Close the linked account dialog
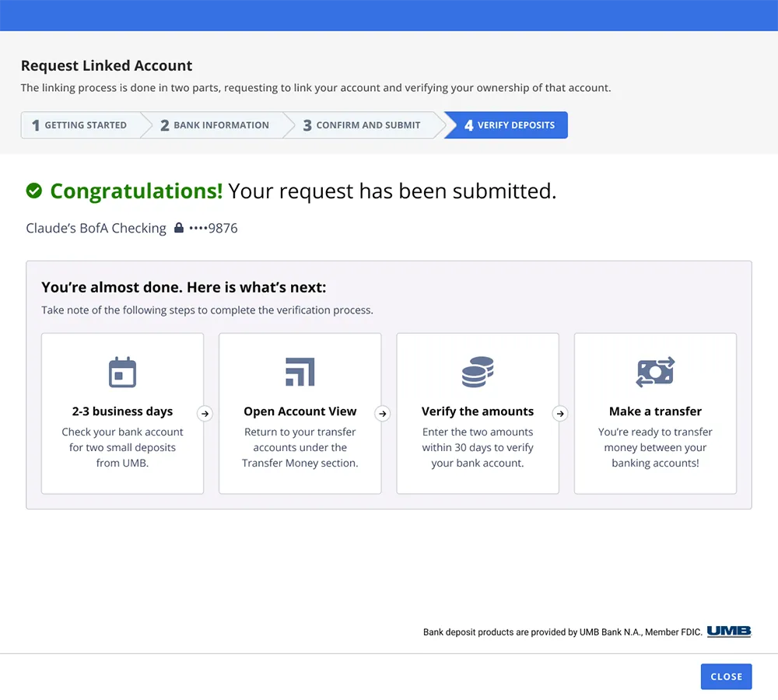 tap(726, 676)
